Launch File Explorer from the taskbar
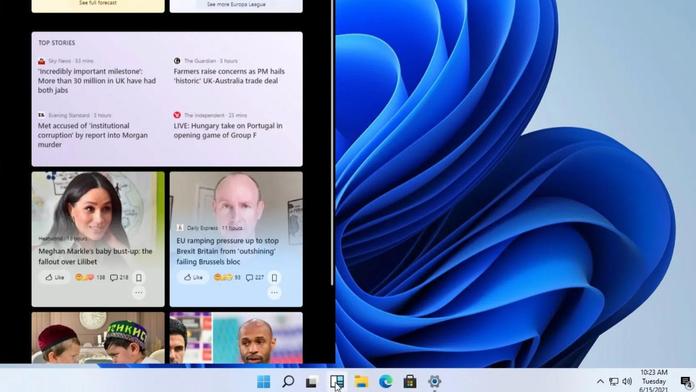Viewport: 696px width, 392px height. (x=361, y=381)
